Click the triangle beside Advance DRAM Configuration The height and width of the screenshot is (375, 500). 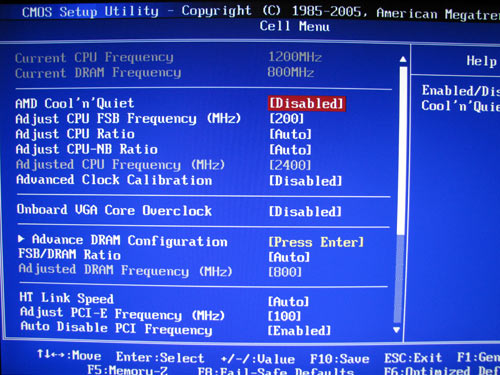tap(21, 239)
